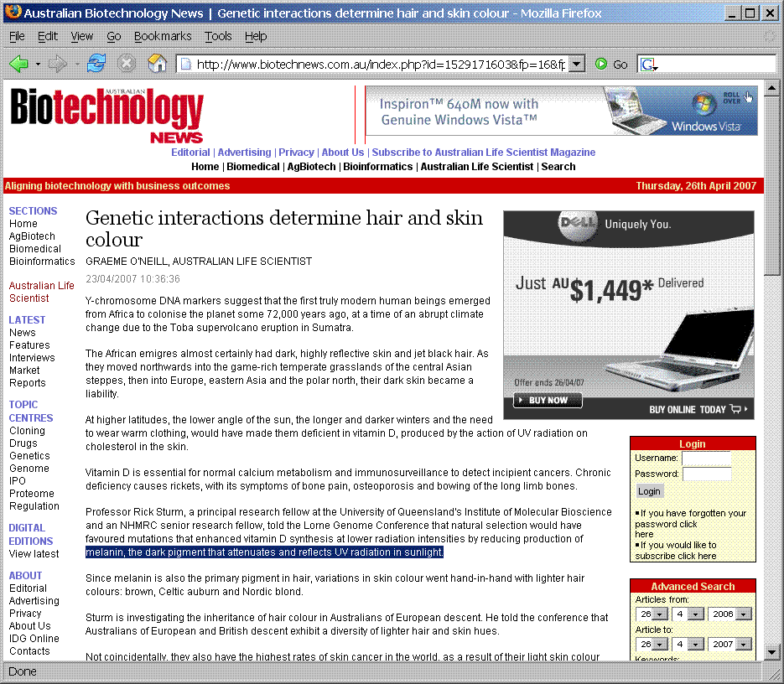This screenshot has width=784, height=684.
Task: Click the Firefox activity throbber icon
Action: point(770,36)
